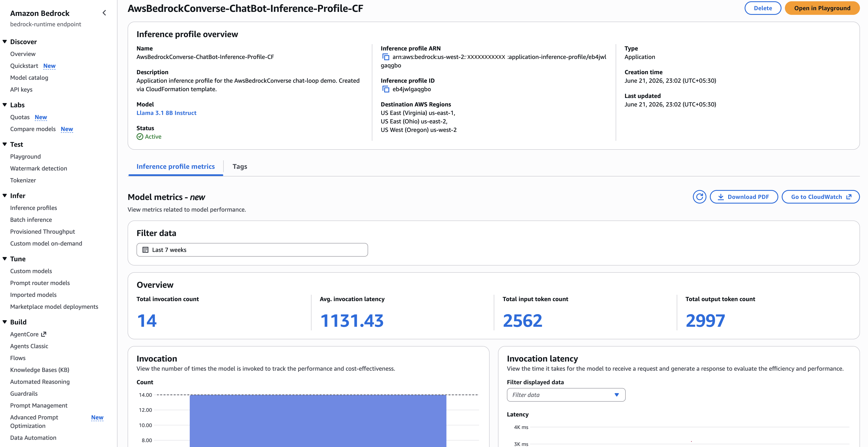Click the blue Invocation count bar
The image size is (868, 447).
click(x=318, y=421)
